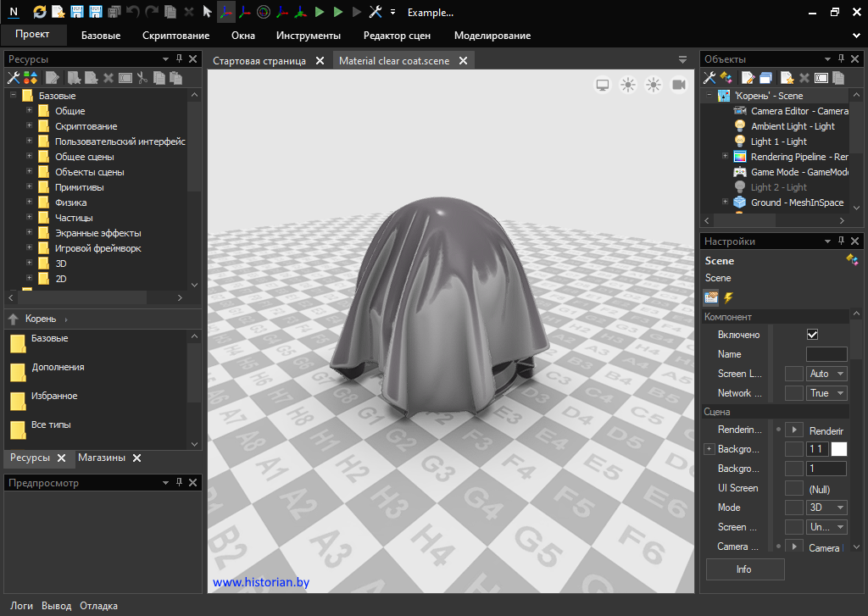This screenshot has height=616, width=868.
Task: Click the camera icon in viewport
Action: (x=679, y=85)
